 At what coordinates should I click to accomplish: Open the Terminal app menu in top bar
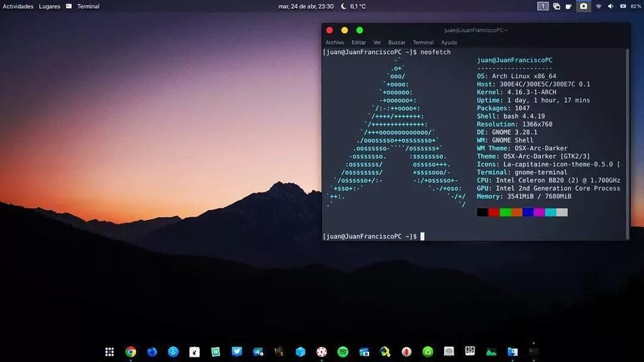(x=83, y=6)
